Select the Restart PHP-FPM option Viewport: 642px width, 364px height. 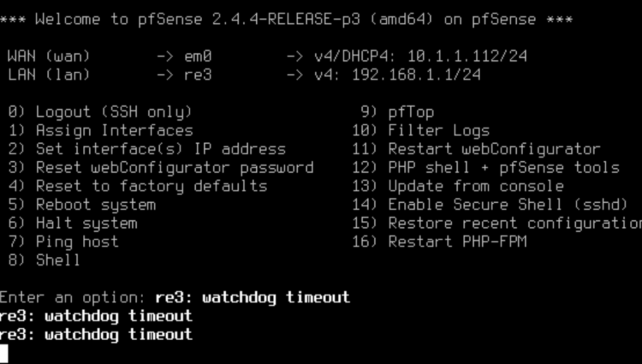coord(440,241)
